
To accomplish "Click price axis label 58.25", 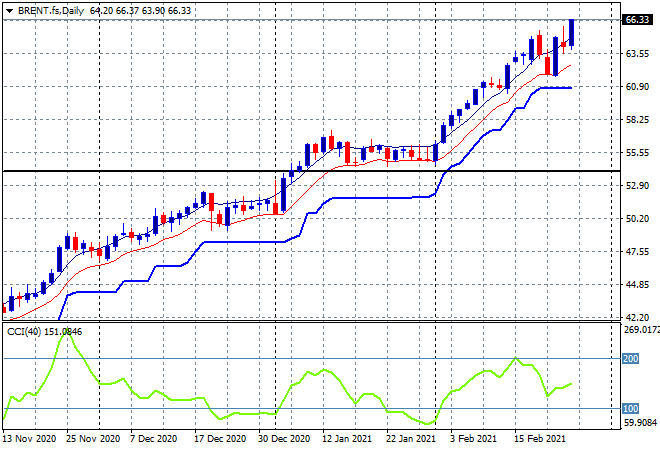I will click(x=637, y=120).
